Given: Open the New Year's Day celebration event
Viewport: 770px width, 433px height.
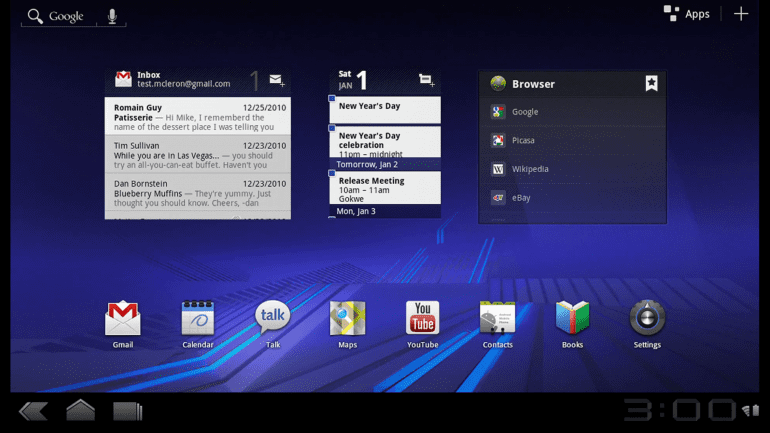Looking at the screenshot, I should 385,142.
